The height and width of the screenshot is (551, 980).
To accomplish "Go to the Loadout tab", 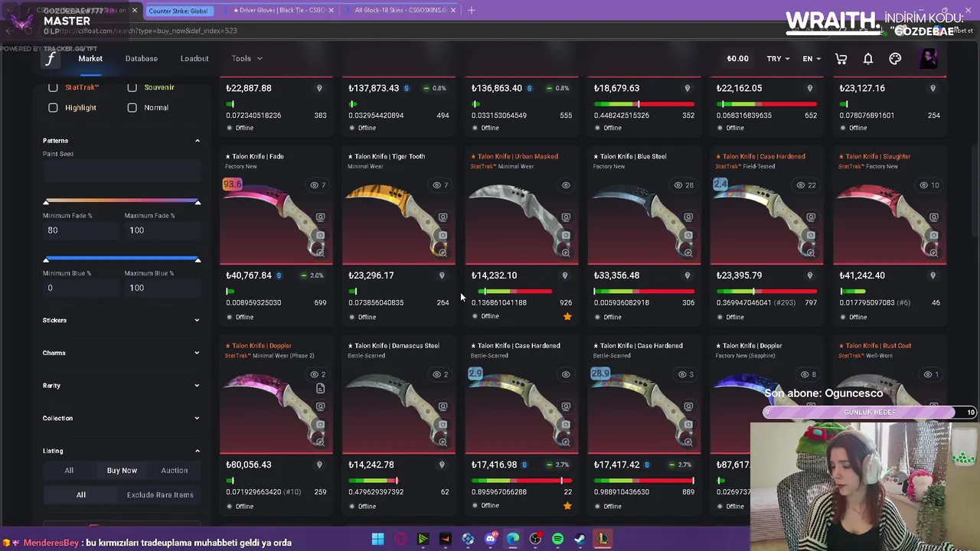I will pos(194,59).
